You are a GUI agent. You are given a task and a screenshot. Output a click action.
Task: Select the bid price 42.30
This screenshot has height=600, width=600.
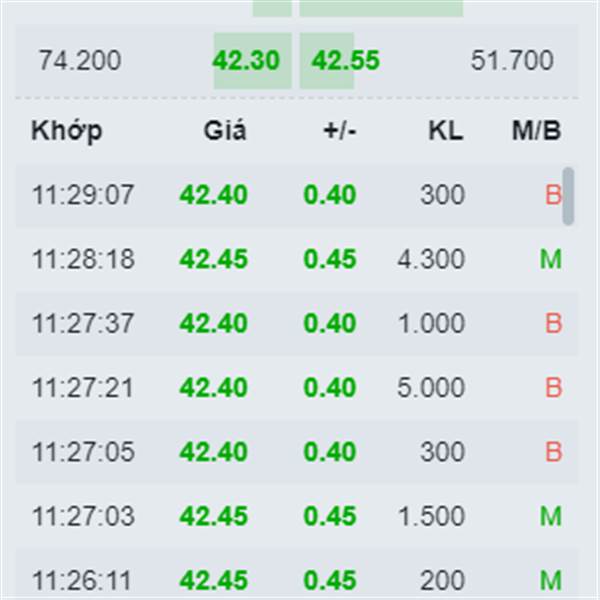click(x=246, y=60)
